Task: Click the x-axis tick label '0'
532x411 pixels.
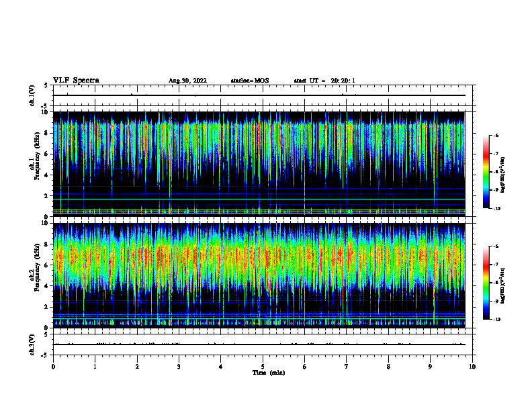Action: pyautogui.click(x=53, y=367)
